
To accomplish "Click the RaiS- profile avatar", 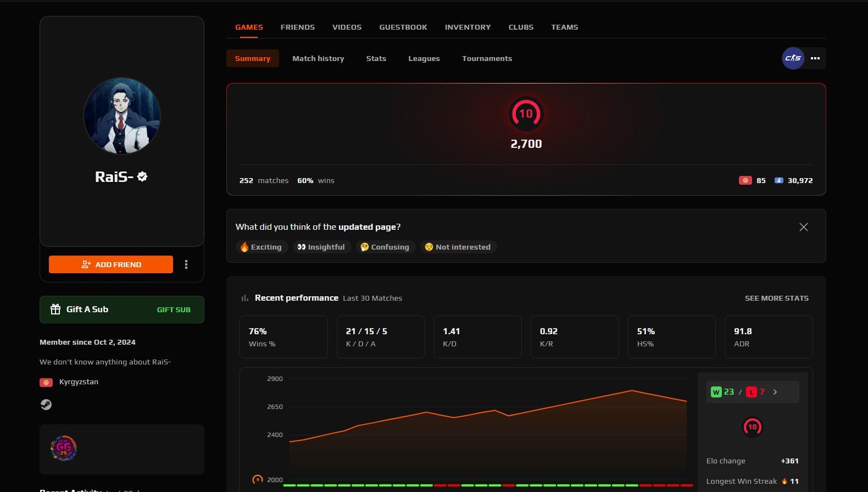I will pos(122,116).
